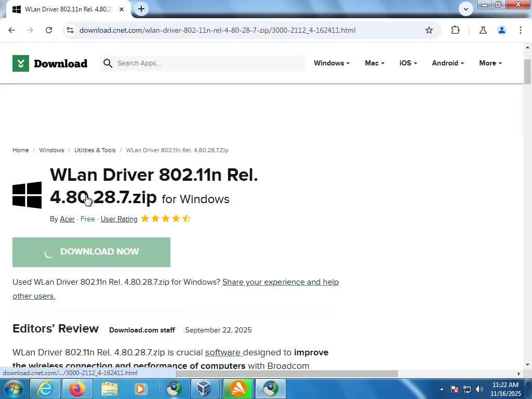
Task: Click the search magnifier icon
Action: tap(108, 63)
